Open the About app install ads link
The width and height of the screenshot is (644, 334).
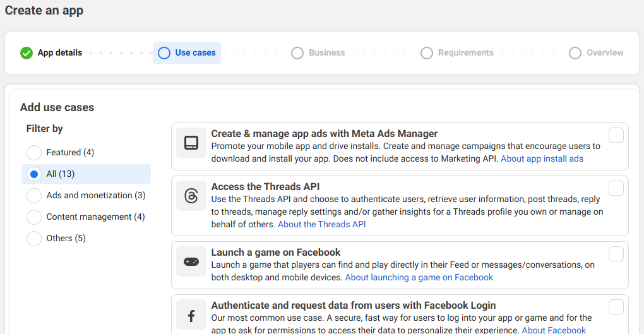pyautogui.click(x=542, y=158)
